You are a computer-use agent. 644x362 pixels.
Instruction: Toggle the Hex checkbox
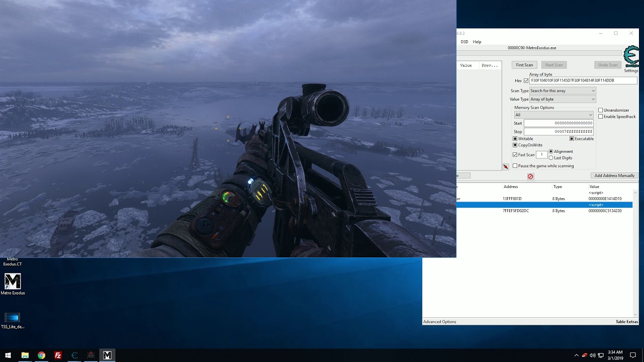[x=526, y=80]
